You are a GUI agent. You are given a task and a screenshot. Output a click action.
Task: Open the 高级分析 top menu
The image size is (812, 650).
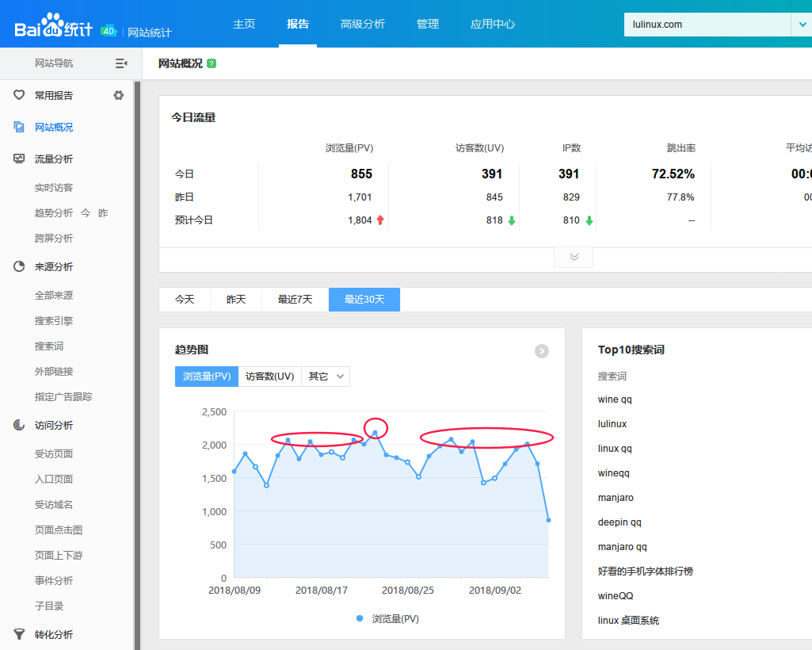[x=363, y=25]
